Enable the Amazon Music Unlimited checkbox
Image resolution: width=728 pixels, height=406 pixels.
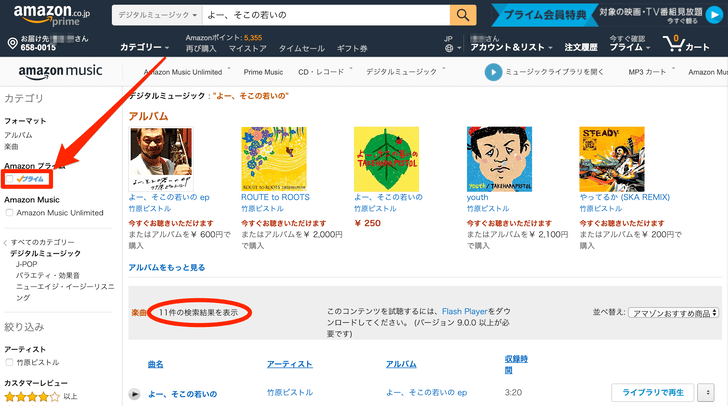(x=9, y=213)
